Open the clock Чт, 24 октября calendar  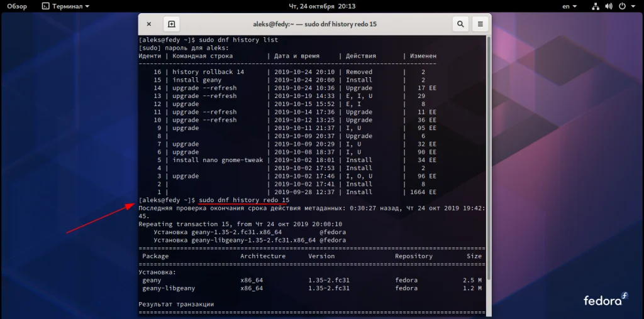322,6
